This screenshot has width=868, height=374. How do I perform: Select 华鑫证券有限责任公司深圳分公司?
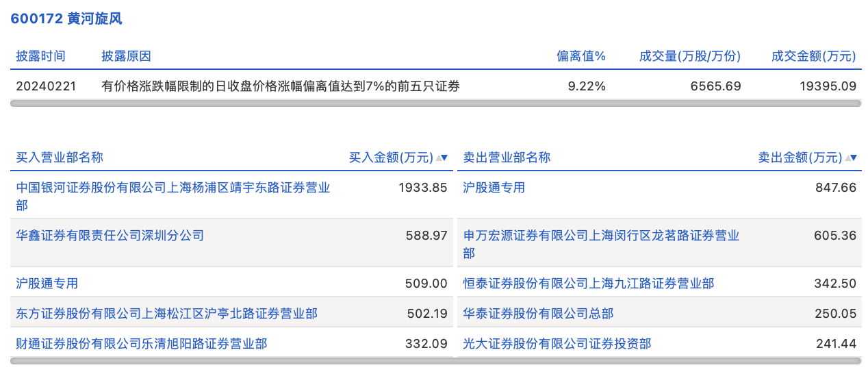[x=110, y=236]
